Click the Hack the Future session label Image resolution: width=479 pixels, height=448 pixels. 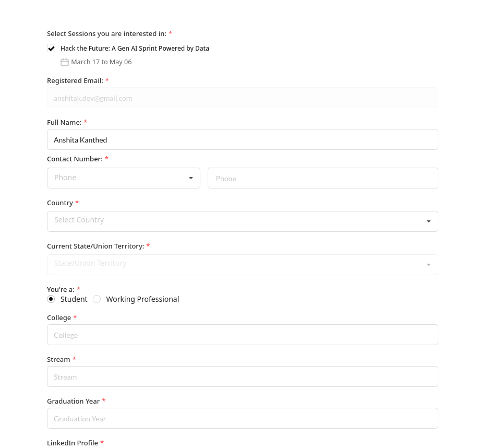point(135,48)
